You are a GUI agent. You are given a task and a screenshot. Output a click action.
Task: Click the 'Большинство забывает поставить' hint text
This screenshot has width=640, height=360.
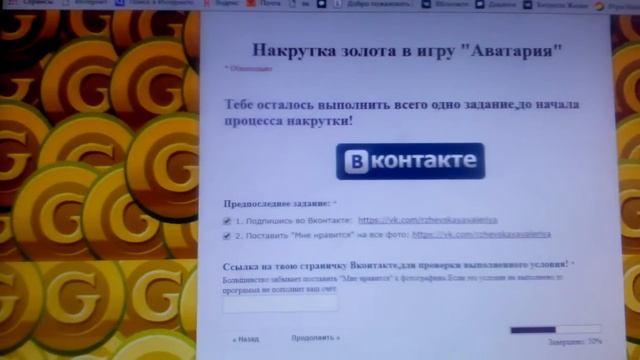pos(393,284)
